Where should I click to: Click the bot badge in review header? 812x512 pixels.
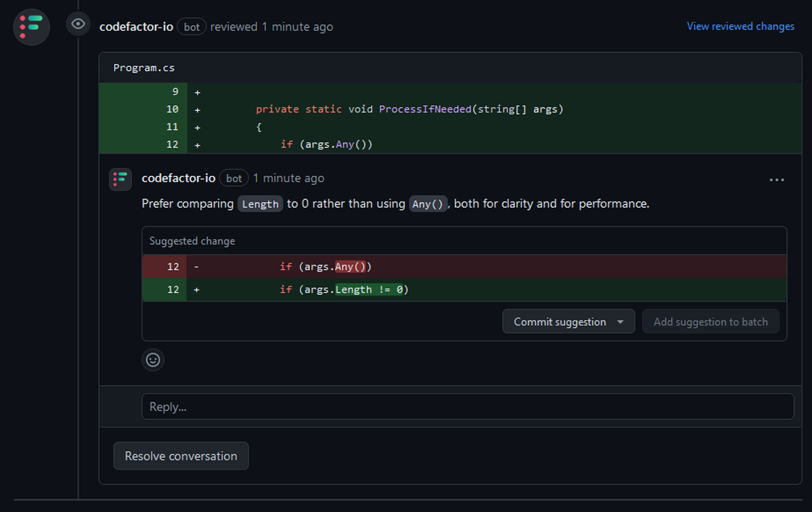[x=191, y=27]
